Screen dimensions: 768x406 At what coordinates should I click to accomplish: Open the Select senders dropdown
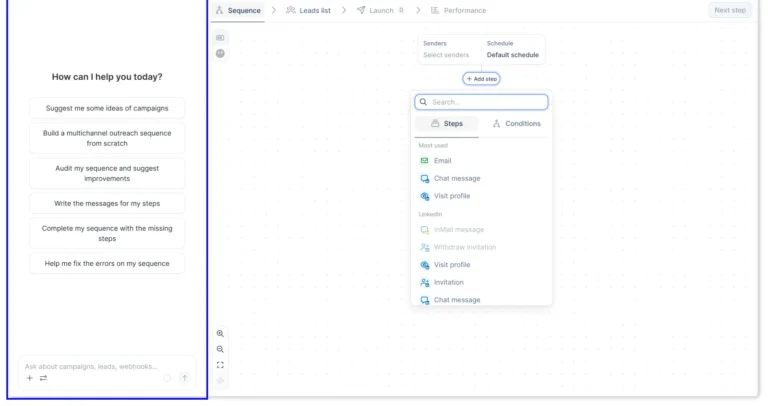[x=446, y=55]
